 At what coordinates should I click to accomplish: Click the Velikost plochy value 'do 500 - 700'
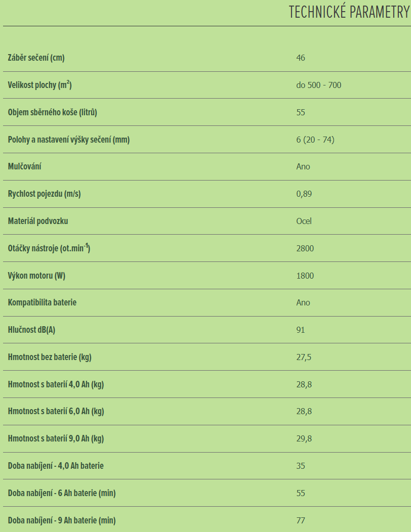[318, 85]
